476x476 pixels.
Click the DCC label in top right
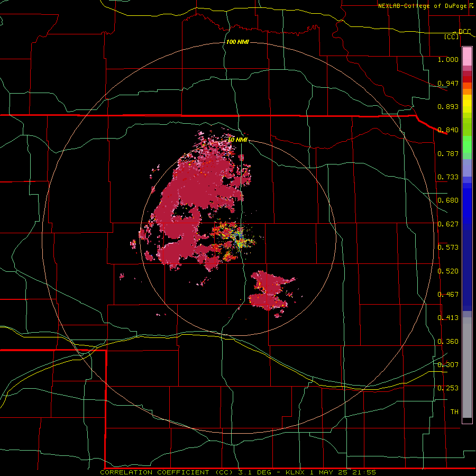(464, 31)
